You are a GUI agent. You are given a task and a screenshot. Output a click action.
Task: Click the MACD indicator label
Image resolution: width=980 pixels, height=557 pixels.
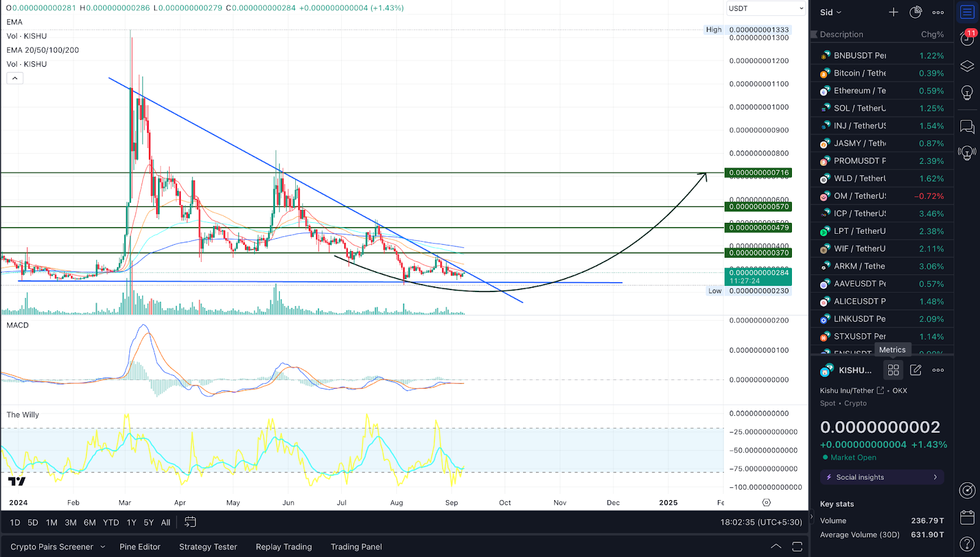pos(18,325)
